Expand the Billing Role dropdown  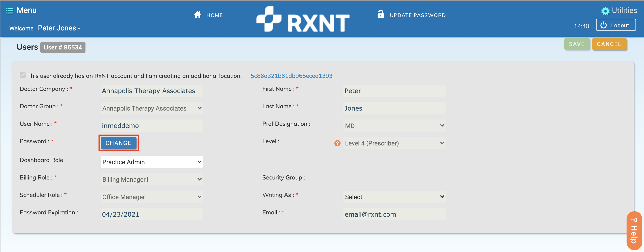[152, 179]
